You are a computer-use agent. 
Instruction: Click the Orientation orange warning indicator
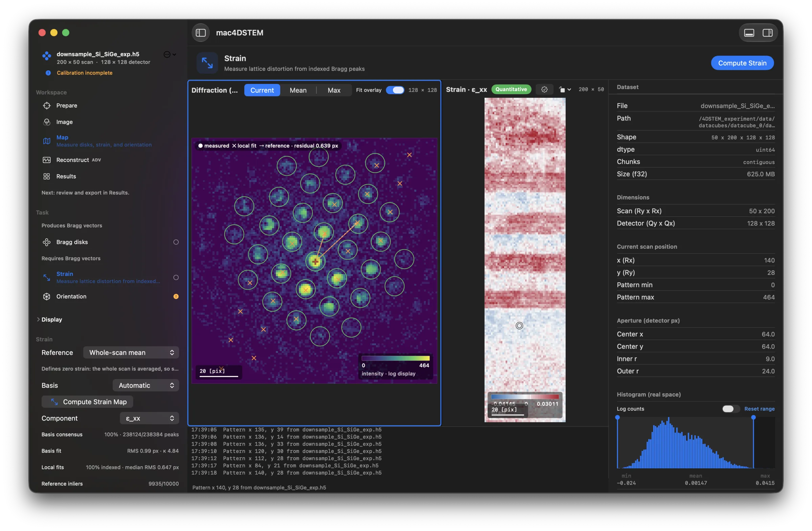[176, 296]
